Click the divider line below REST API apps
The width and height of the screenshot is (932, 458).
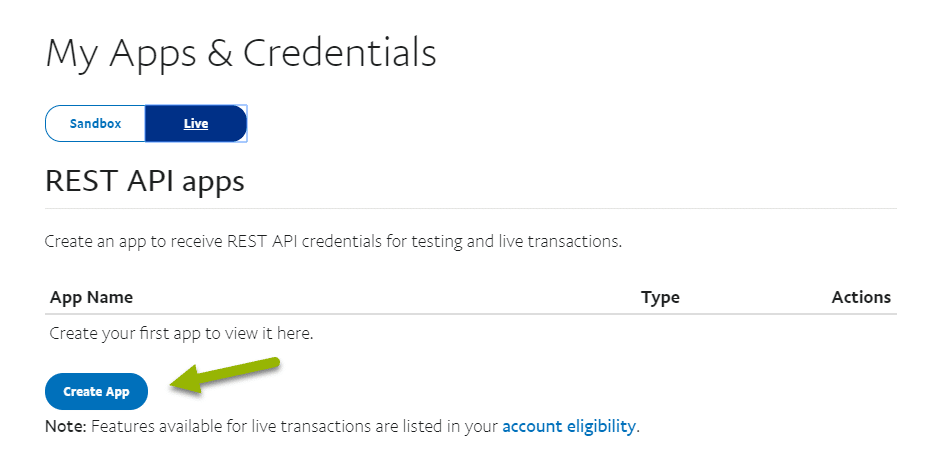470,209
